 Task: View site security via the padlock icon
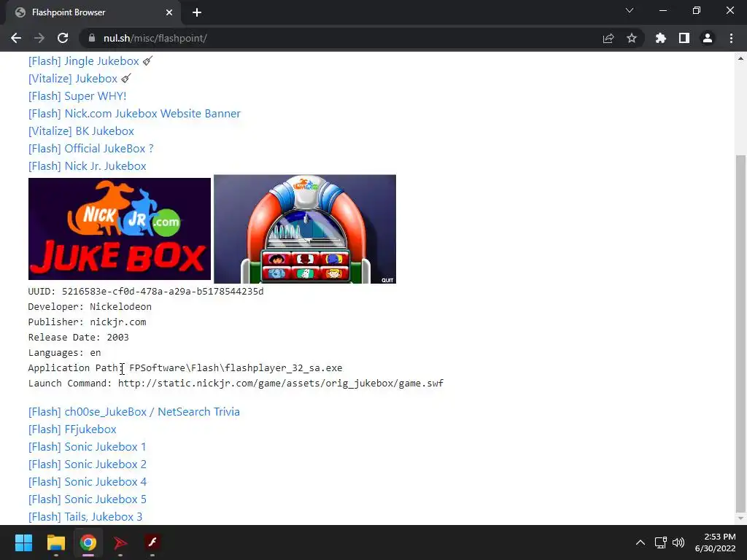(92, 38)
